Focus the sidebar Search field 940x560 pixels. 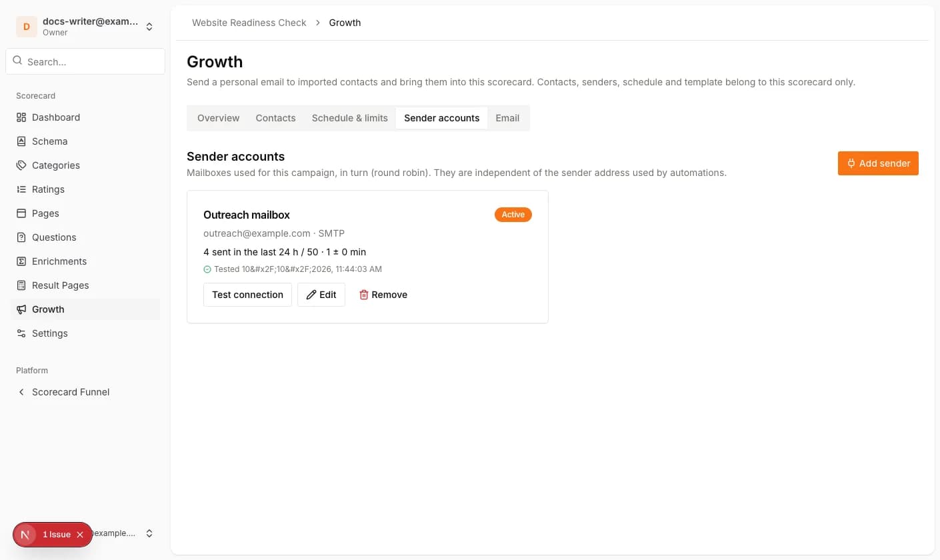point(85,61)
